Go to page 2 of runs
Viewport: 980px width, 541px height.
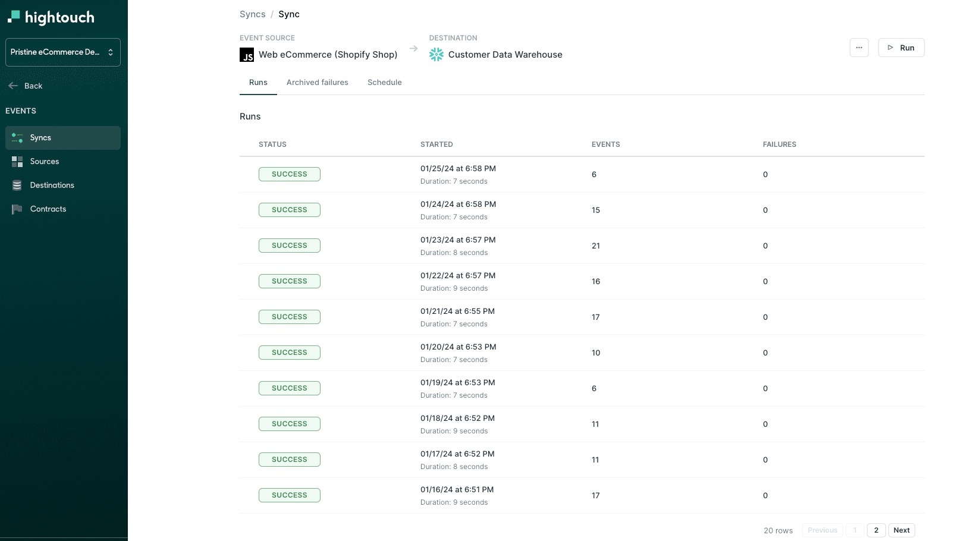click(x=876, y=530)
